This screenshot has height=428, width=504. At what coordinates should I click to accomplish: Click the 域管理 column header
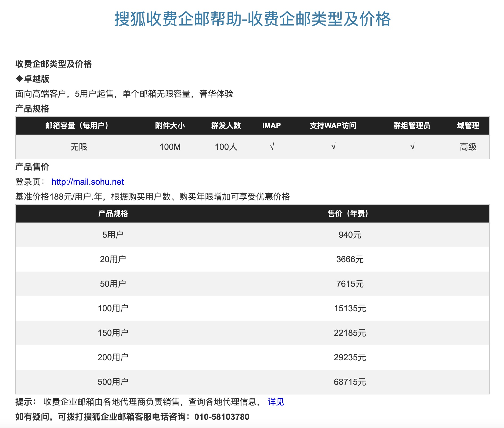coord(468,126)
